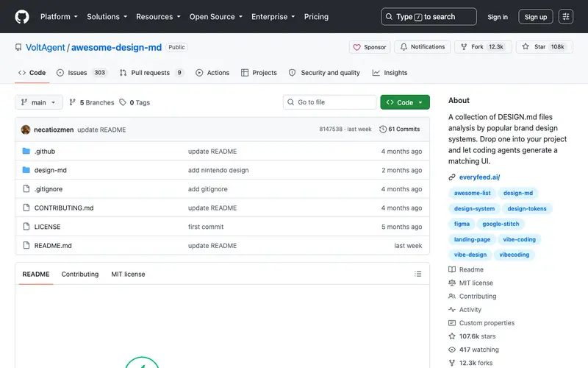This screenshot has width=588, height=368.
Task: Click the LICENSE file icon
Action: (26, 227)
